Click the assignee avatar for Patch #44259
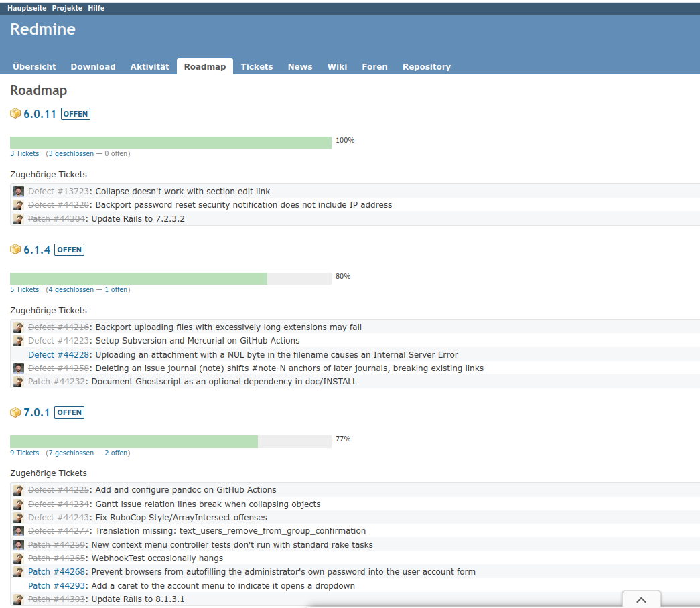This screenshot has width=700, height=608. 18,544
